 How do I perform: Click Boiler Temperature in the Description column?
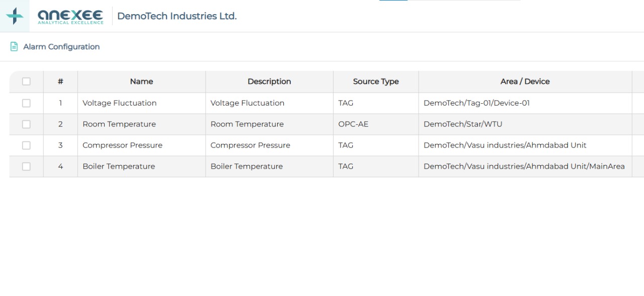tap(247, 167)
